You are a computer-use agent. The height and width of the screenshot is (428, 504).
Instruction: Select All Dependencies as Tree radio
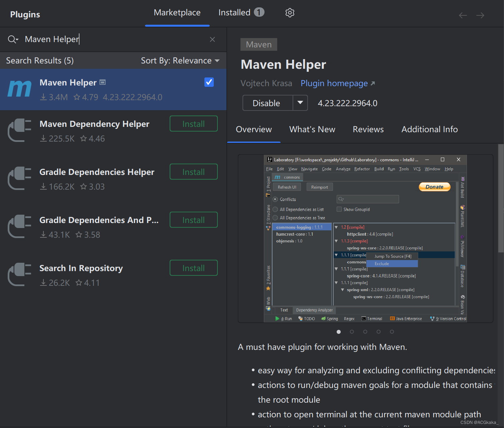276,218
